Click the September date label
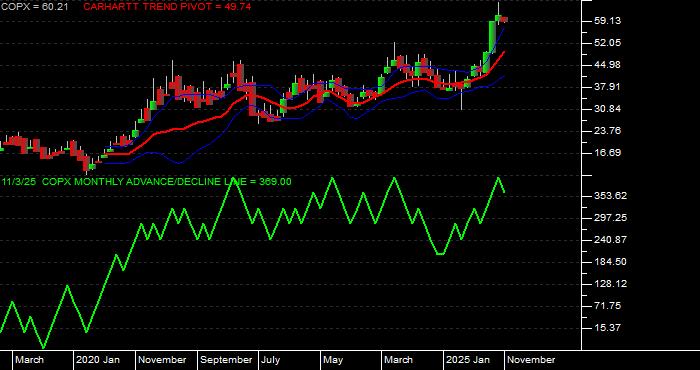 [226, 360]
